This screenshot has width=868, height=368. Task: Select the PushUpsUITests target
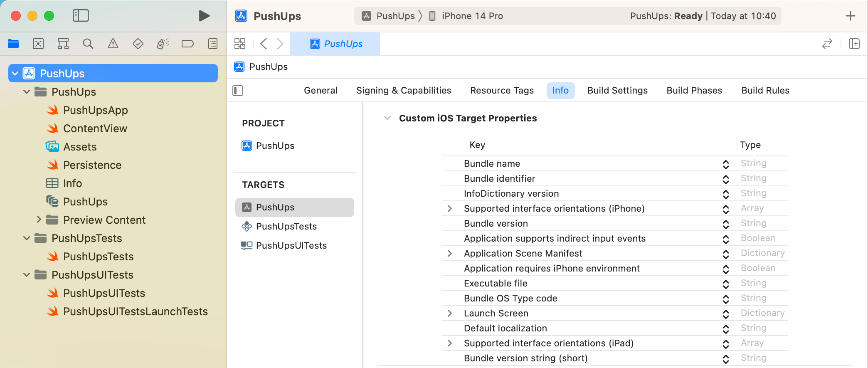tap(291, 245)
